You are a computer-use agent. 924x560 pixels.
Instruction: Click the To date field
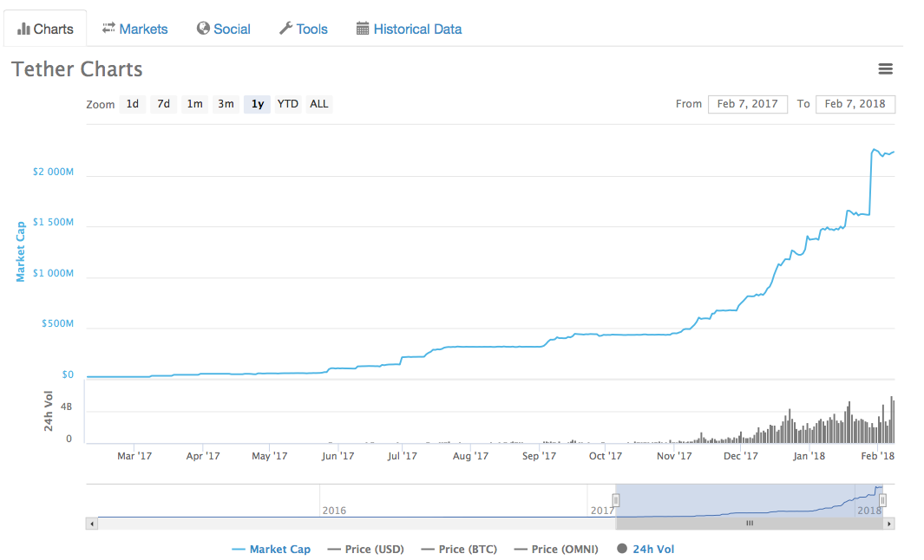pos(855,104)
